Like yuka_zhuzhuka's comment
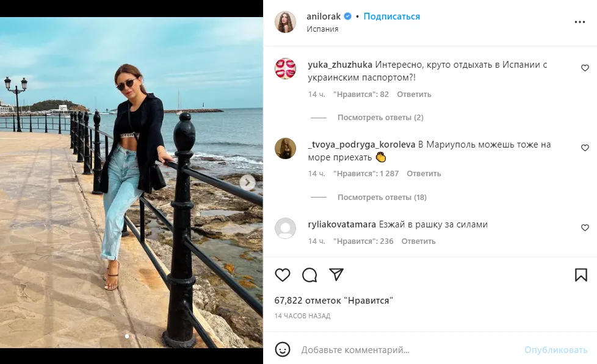The width and height of the screenshot is (597, 364). click(x=585, y=68)
